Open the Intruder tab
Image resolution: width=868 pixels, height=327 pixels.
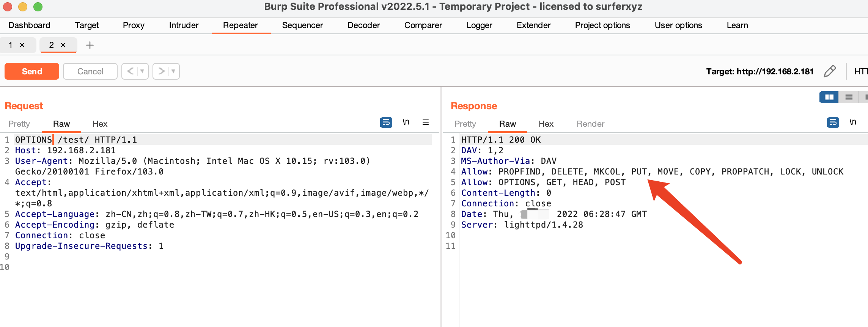[x=184, y=25]
